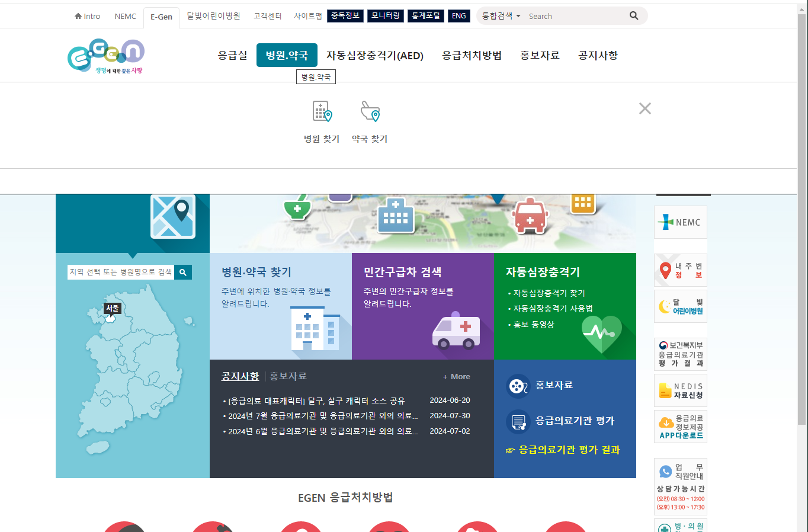
Task: Switch to the E-Gen top tab
Action: point(161,17)
